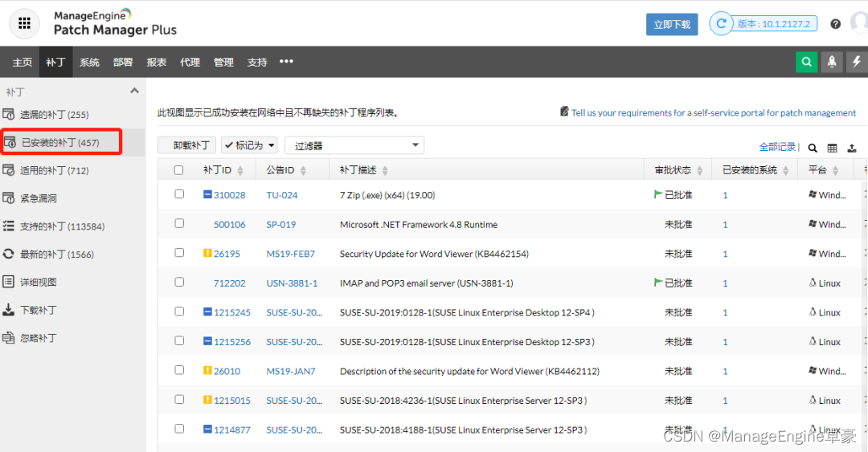Toggle the select-all checkbox in table header
The height and width of the screenshot is (452, 868).
point(178,170)
